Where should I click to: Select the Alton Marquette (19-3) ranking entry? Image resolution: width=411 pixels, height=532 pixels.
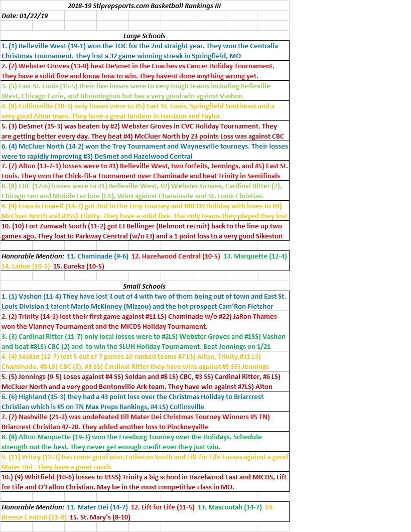point(145,442)
